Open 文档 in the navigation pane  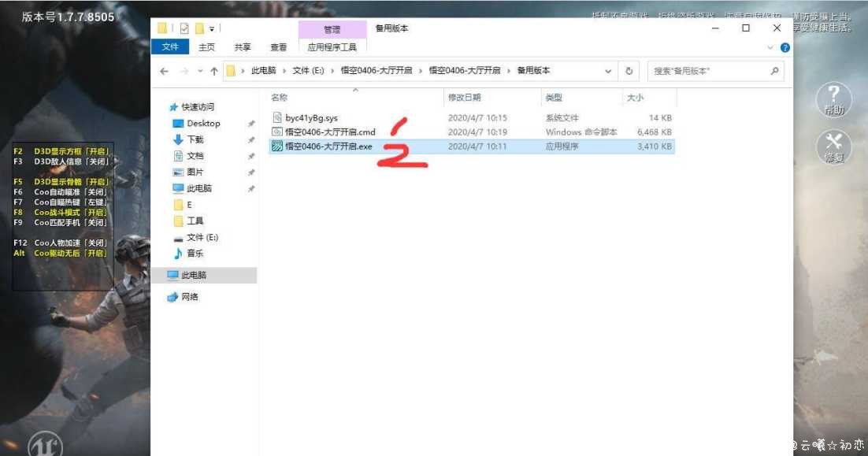195,156
